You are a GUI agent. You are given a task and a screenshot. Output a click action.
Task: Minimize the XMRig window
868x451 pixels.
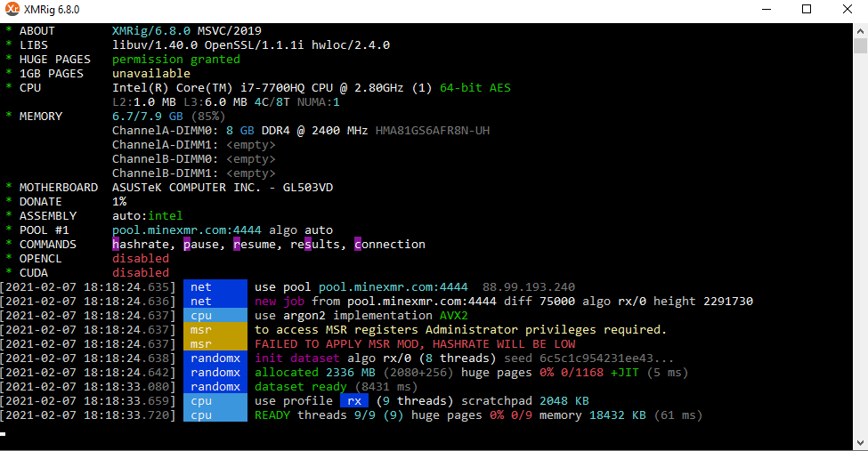[767, 10]
